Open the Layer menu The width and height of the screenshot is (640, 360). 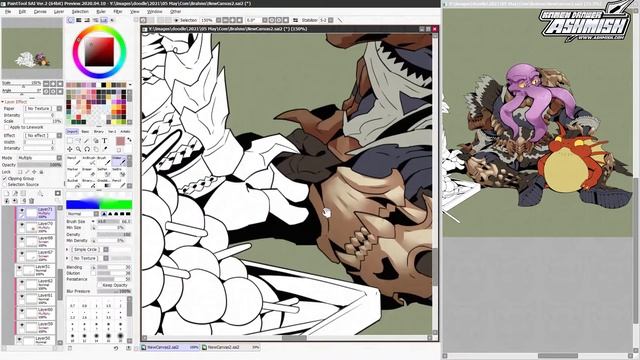(59, 11)
